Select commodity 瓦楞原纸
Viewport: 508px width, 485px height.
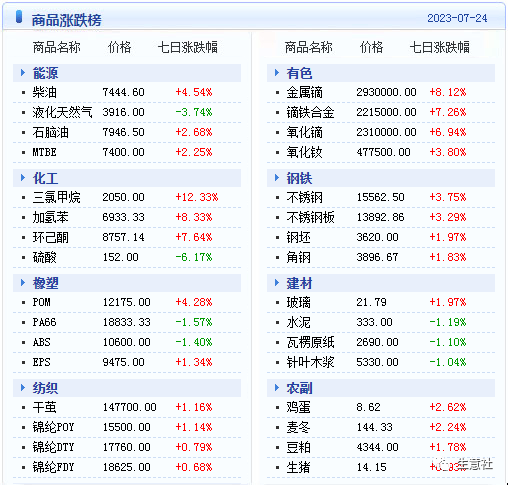(x=311, y=342)
